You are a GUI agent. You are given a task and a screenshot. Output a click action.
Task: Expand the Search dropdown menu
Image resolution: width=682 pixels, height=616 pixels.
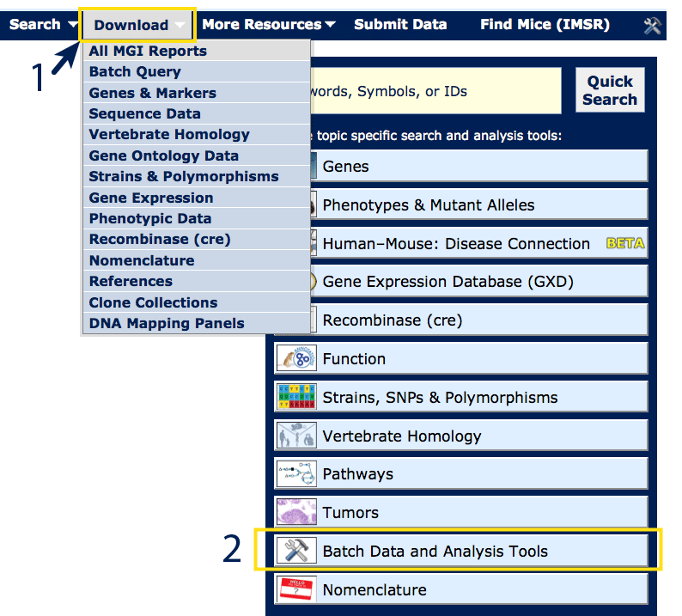pos(43,25)
